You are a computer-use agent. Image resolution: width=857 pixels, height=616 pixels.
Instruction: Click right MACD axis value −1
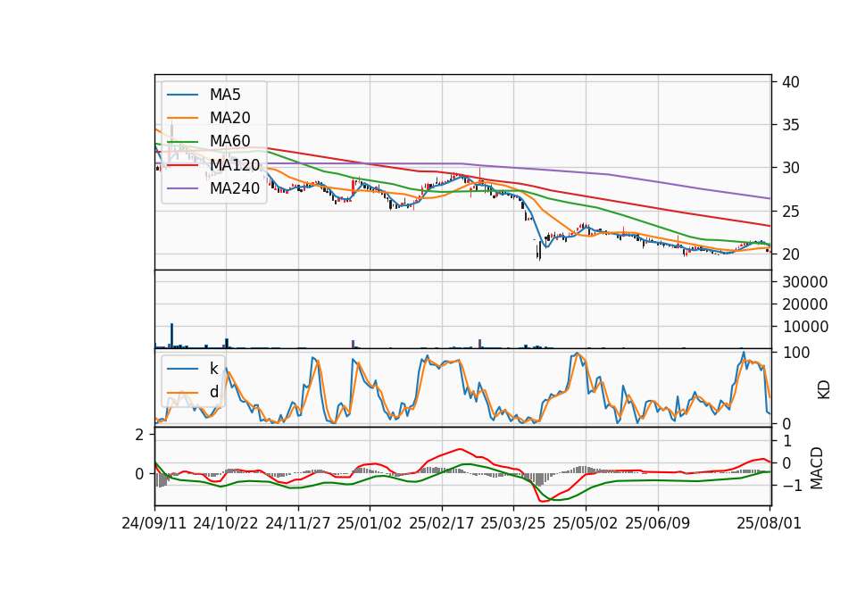(x=793, y=486)
